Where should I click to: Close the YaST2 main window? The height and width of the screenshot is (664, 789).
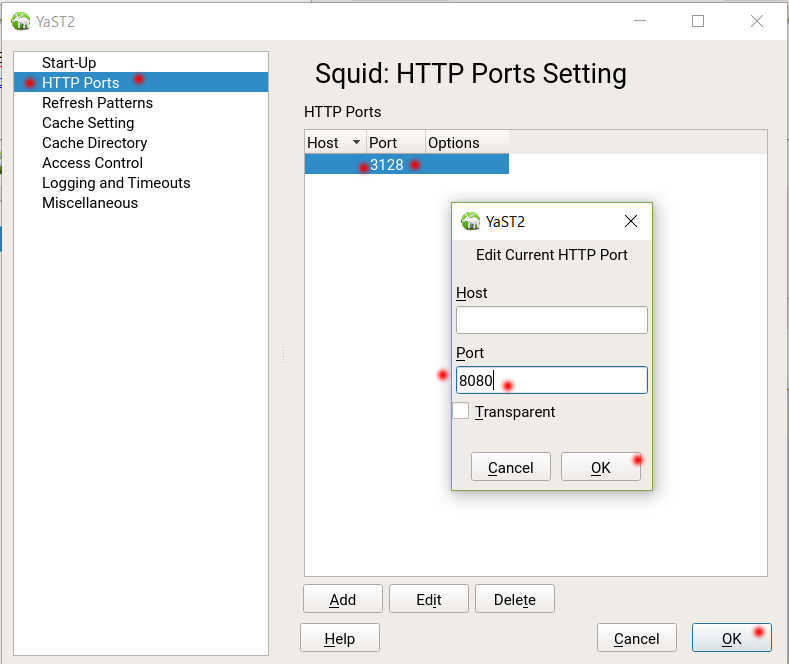(x=757, y=21)
